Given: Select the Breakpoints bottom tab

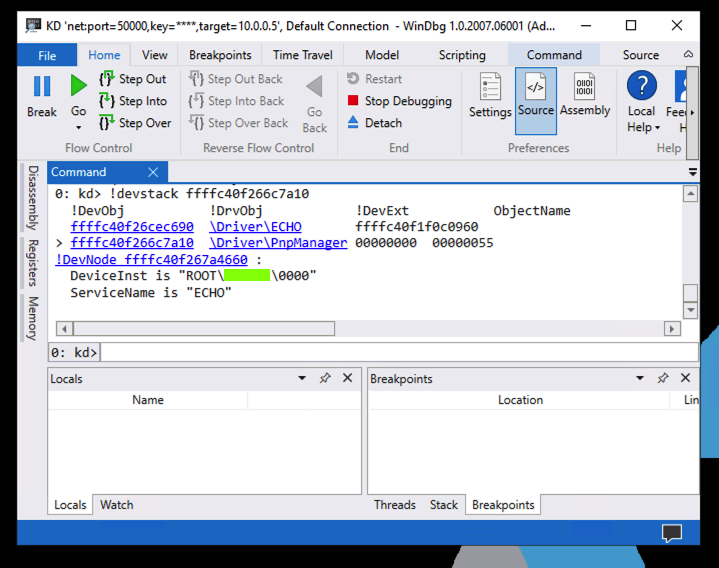Looking at the screenshot, I should 503,505.
